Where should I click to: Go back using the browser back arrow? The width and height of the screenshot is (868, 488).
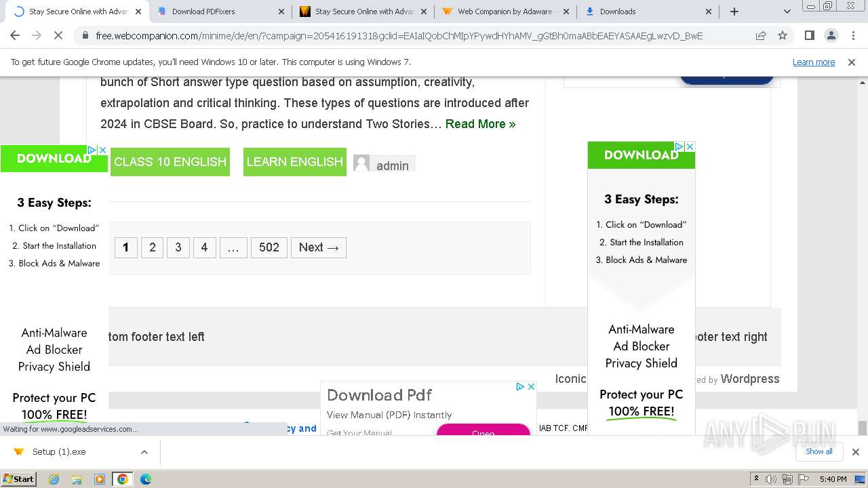point(15,36)
